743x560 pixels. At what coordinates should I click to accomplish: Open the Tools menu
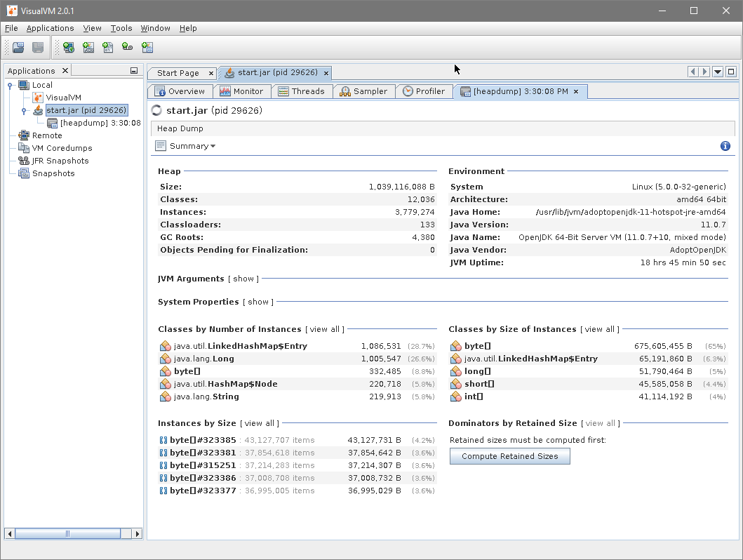(x=121, y=28)
